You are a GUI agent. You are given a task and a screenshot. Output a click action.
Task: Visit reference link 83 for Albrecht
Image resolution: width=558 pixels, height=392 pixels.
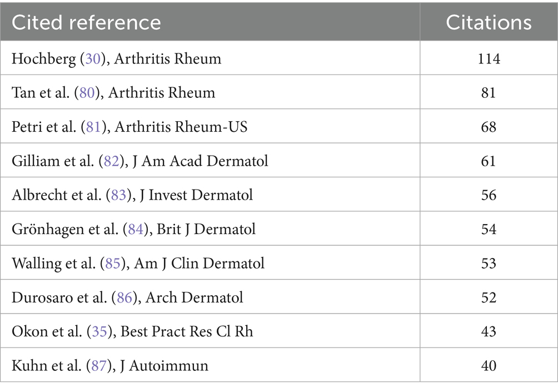(x=119, y=195)
